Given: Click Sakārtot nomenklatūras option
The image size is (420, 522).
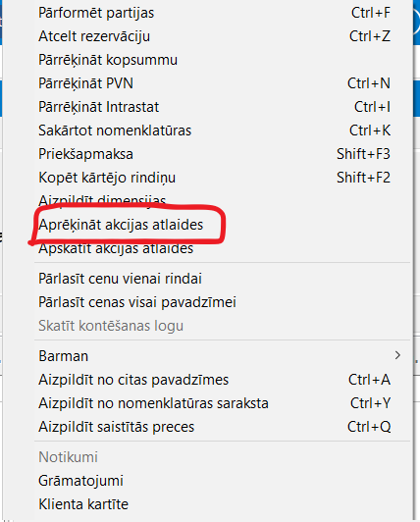Looking at the screenshot, I should (223, 130).
